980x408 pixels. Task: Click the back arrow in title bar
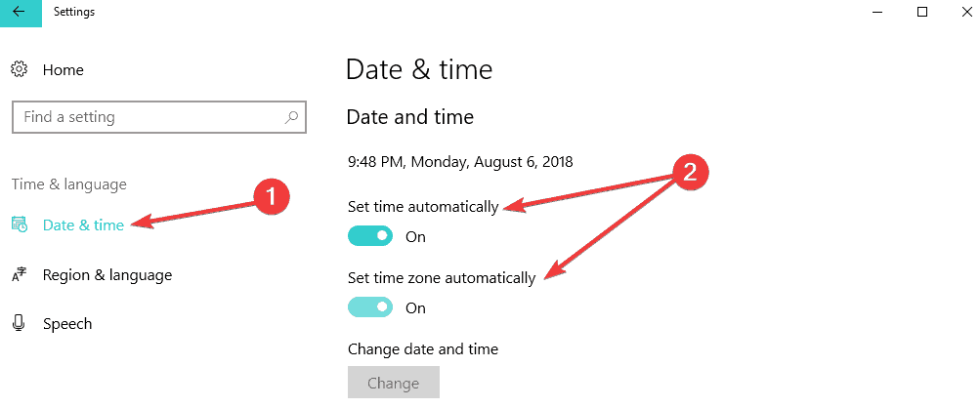[x=20, y=13]
